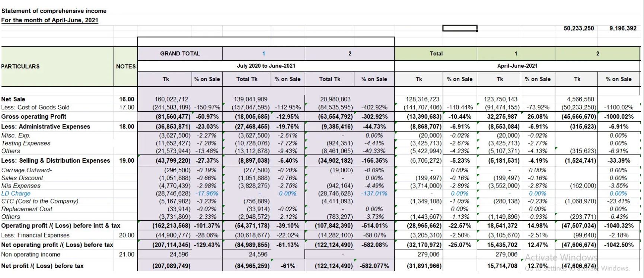Click the 'Less: Selling & Distribution Expenses' label

[55, 161]
